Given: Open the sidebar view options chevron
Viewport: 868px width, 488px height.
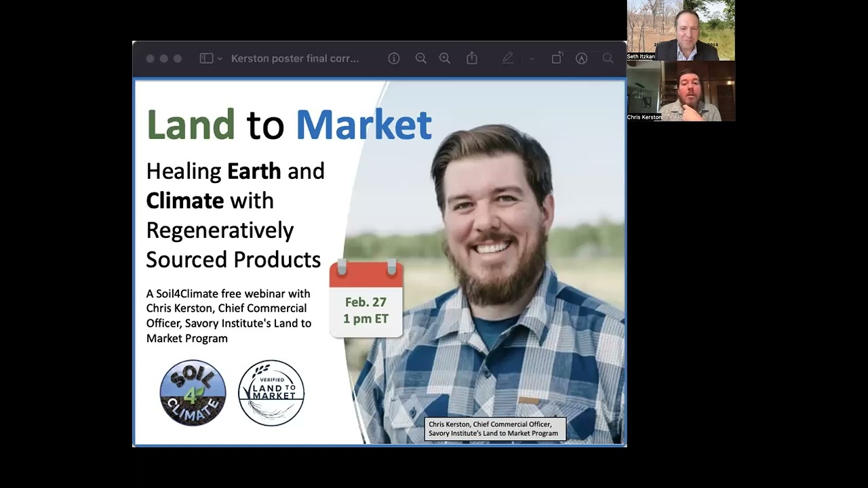Looking at the screenshot, I should pyautogui.click(x=220, y=59).
